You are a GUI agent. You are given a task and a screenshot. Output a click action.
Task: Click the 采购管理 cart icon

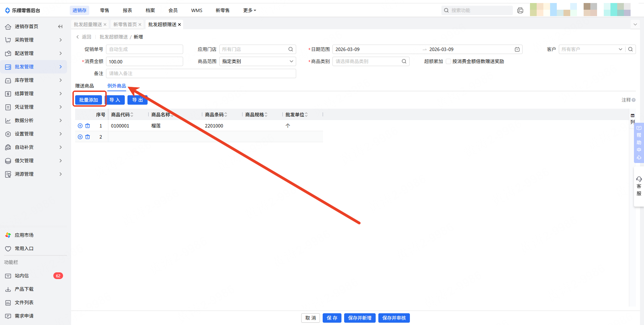tap(8, 40)
